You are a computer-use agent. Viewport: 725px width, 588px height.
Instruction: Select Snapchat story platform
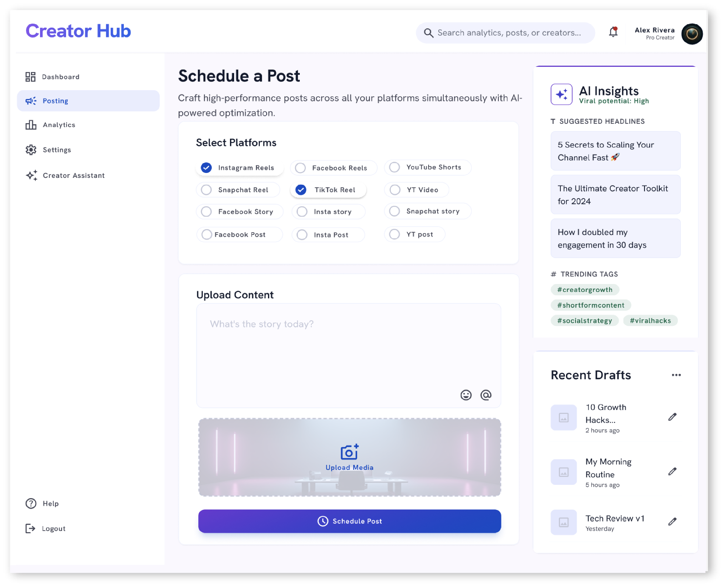tap(428, 211)
